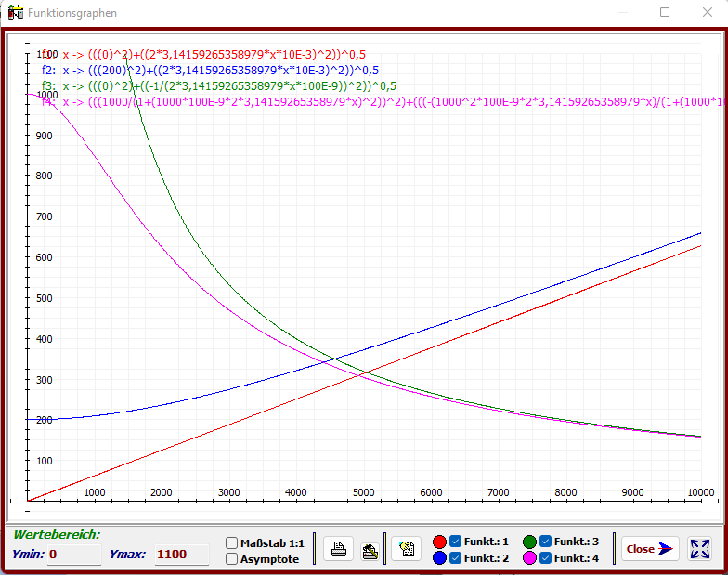Hide the green graph via Funkt.: 3 checkbox
Image resolution: width=728 pixels, height=575 pixels.
[545, 542]
